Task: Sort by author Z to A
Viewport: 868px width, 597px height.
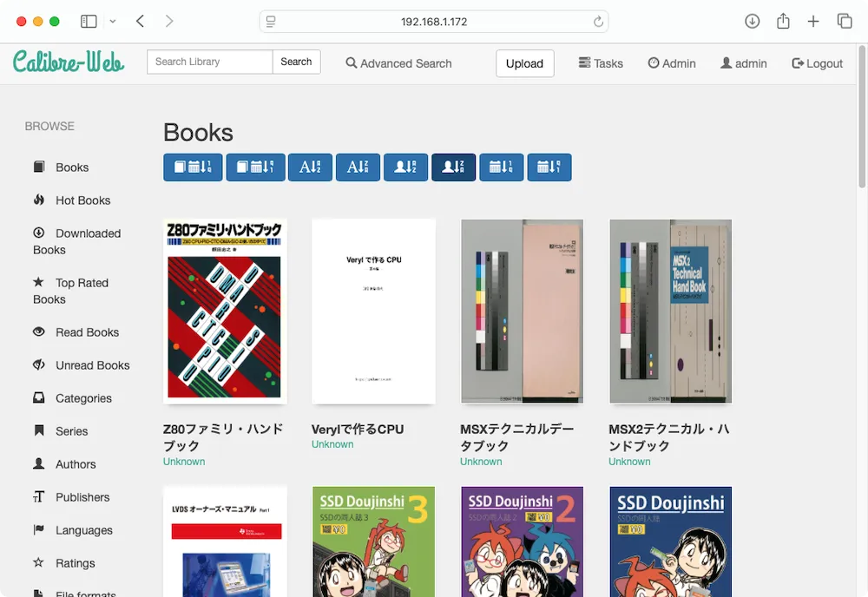Action: click(453, 167)
